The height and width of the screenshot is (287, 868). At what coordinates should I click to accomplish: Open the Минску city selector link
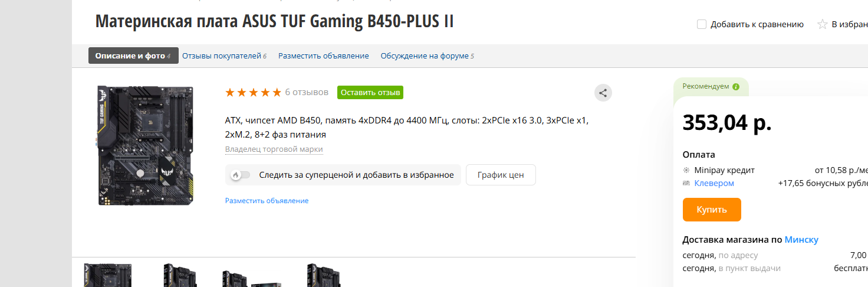(x=801, y=239)
